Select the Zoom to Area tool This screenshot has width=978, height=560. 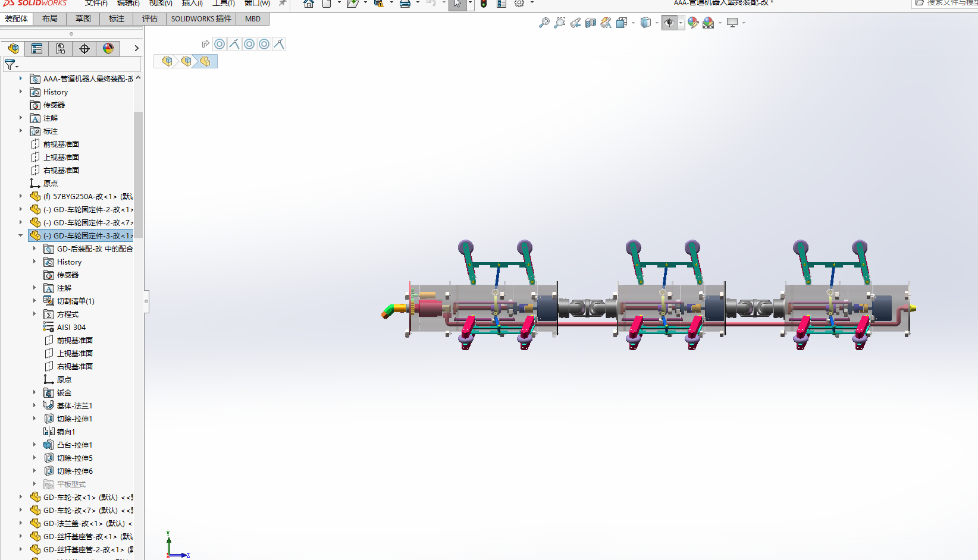point(560,23)
